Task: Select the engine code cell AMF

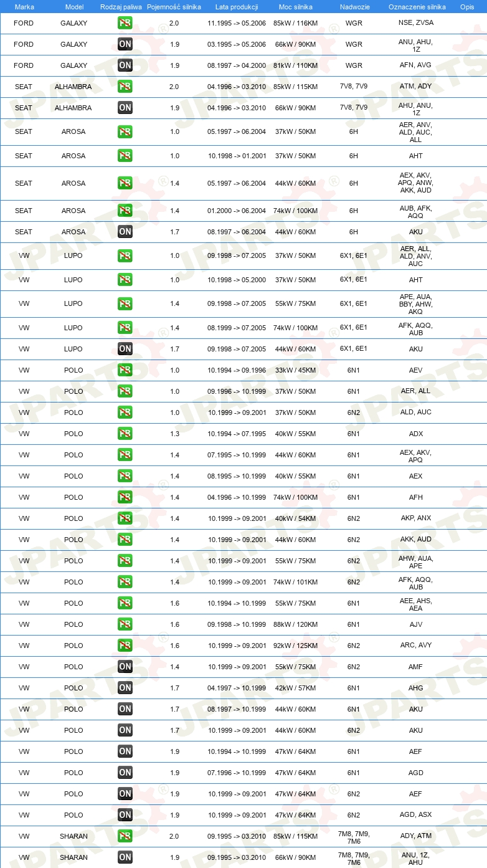Action: coord(415,667)
